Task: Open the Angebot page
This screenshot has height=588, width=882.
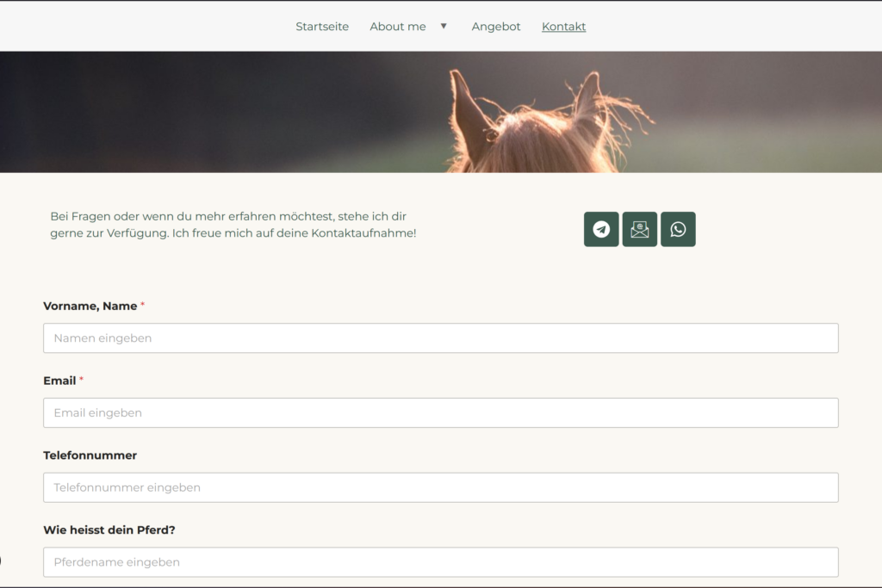Action: pos(495,27)
